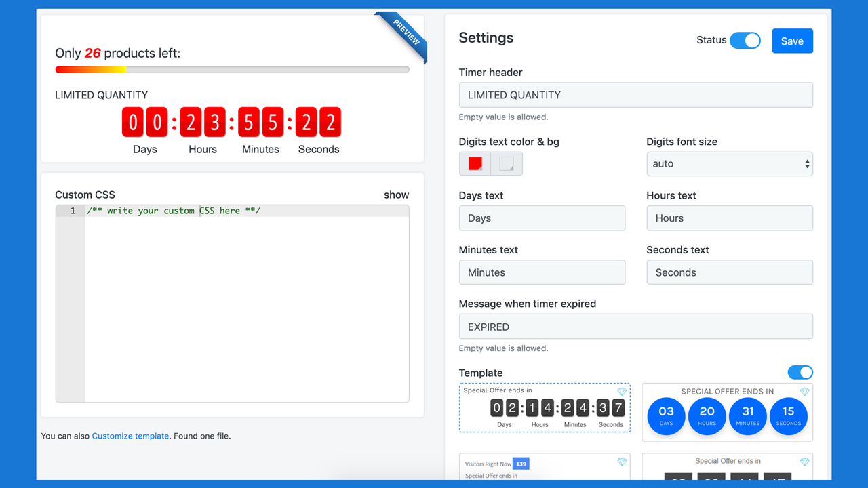Click the diamond icon on the Visitors Right Now template
Screen dimensions: 868x488
pos(622,461)
